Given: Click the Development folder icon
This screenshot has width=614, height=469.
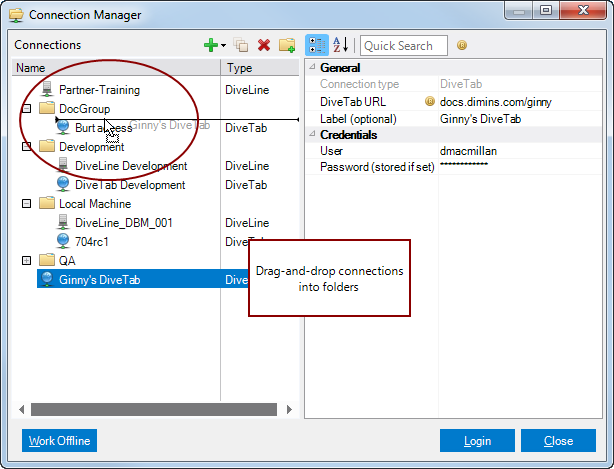Looking at the screenshot, I should click(x=47, y=146).
